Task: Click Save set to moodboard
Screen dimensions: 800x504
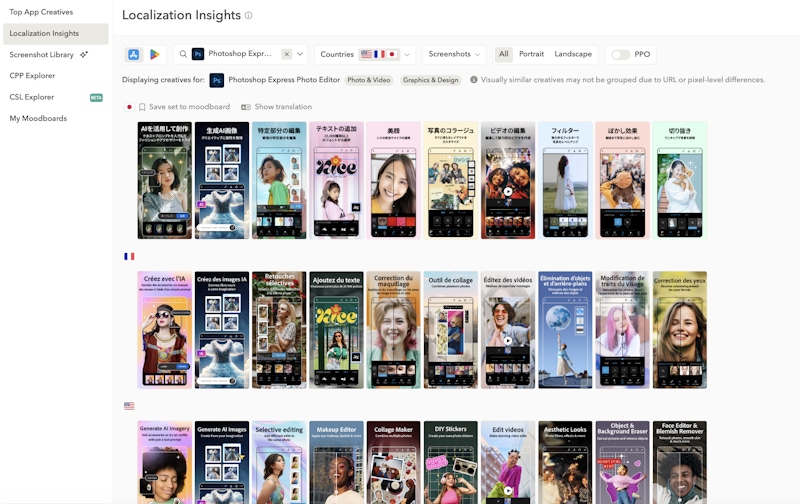Action: point(184,107)
